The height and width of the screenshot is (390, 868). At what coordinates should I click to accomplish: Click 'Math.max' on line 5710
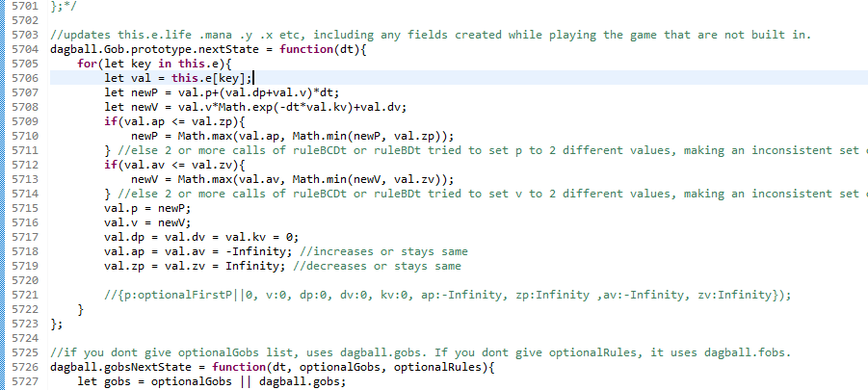(x=205, y=136)
